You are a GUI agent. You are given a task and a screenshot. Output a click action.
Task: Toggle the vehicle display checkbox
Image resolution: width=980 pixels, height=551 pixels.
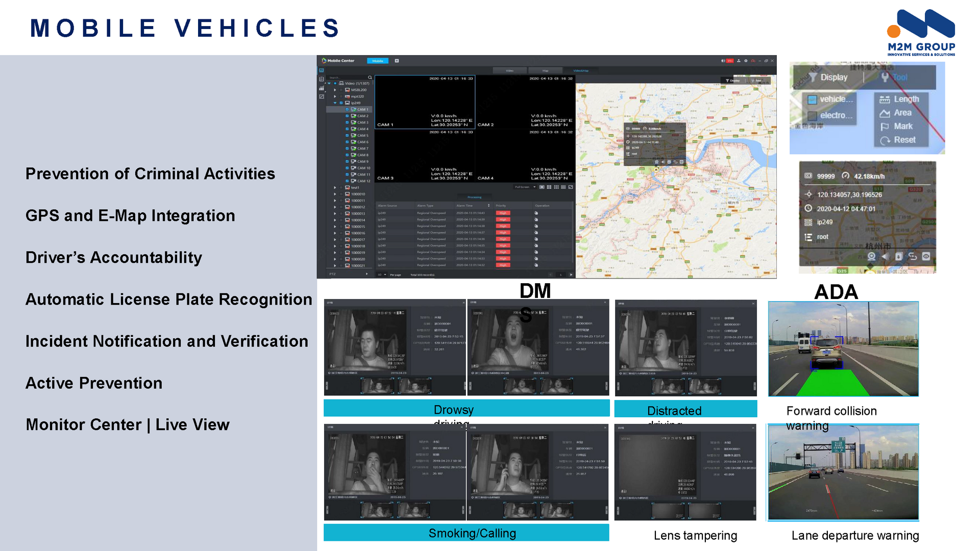point(812,99)
